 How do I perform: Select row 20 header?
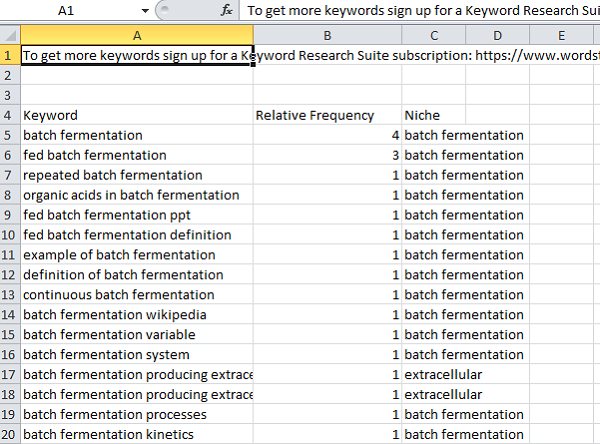10,434
